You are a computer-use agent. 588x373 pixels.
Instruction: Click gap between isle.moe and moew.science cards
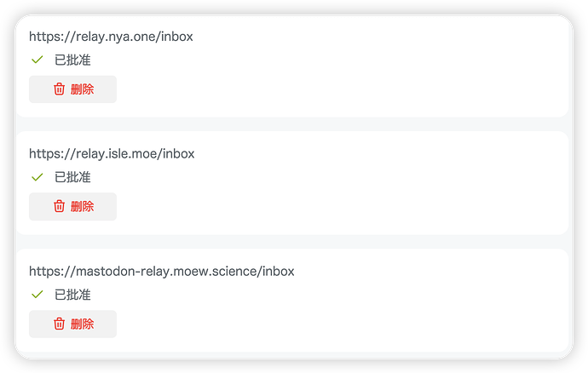(292, 242)
